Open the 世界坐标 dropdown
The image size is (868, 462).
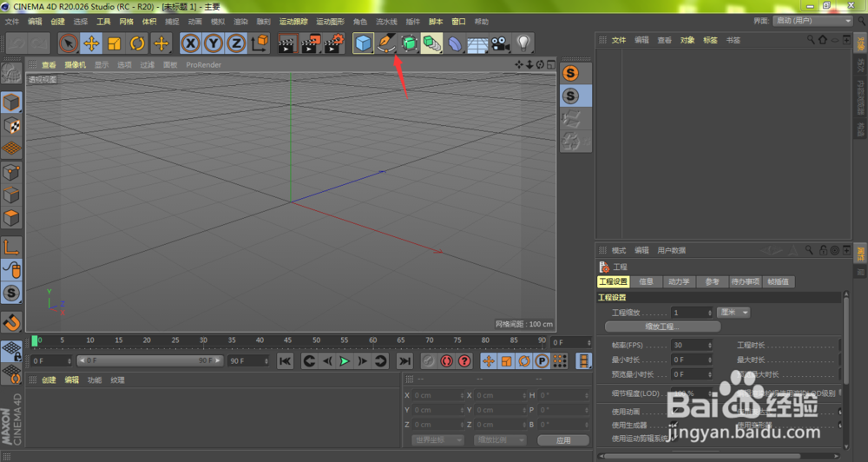click(x=437, y=439)
